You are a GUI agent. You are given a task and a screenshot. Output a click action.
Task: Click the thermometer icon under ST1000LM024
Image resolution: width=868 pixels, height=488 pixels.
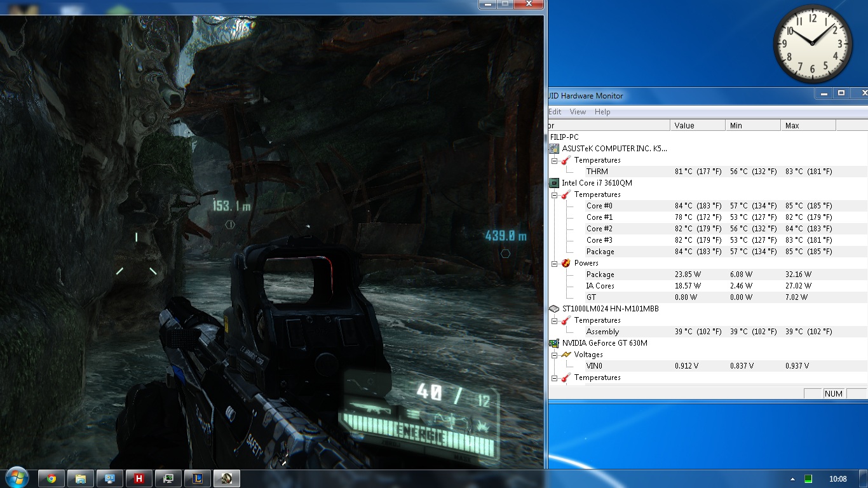[x=566, y=320]
